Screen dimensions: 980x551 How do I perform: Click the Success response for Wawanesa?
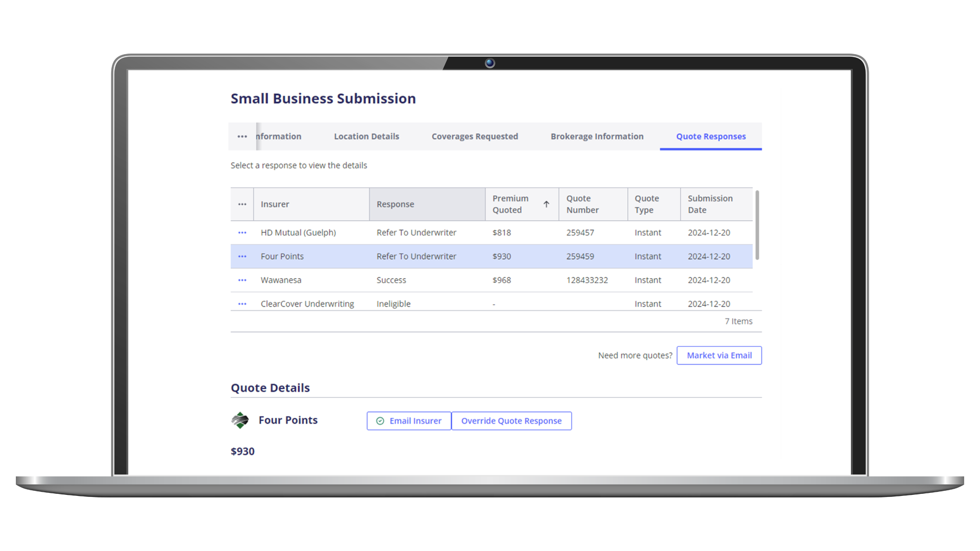(391, 280)
